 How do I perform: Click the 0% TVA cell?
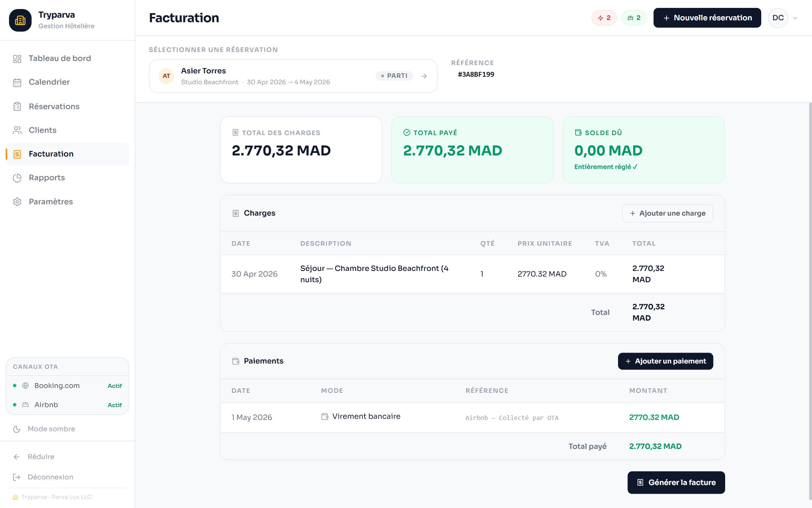click(x=601, y=274)
